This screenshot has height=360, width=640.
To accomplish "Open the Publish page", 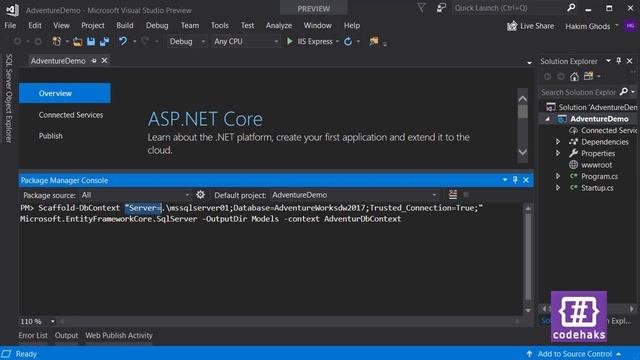I will (x=51, y=136).
